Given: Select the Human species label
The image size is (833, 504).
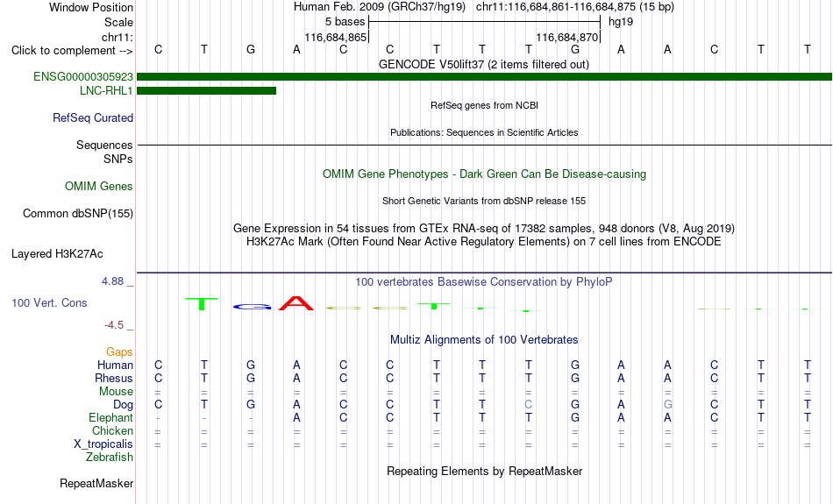Looking at the screenshot, I should [x=115, y=365].
